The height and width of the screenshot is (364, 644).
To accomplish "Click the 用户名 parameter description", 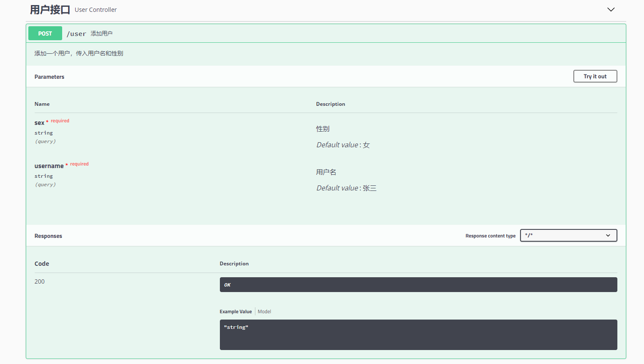I will (326, 172).
